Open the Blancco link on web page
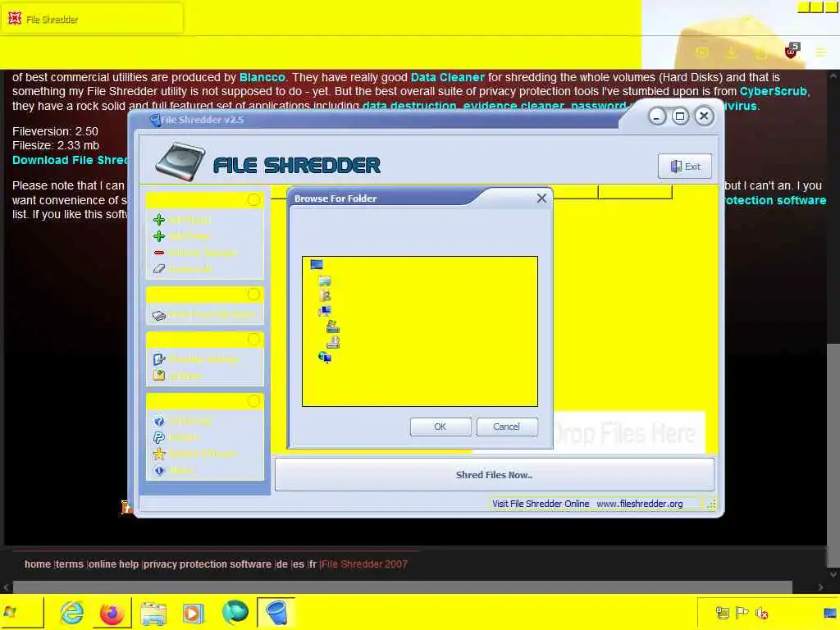 pos(262,77)
